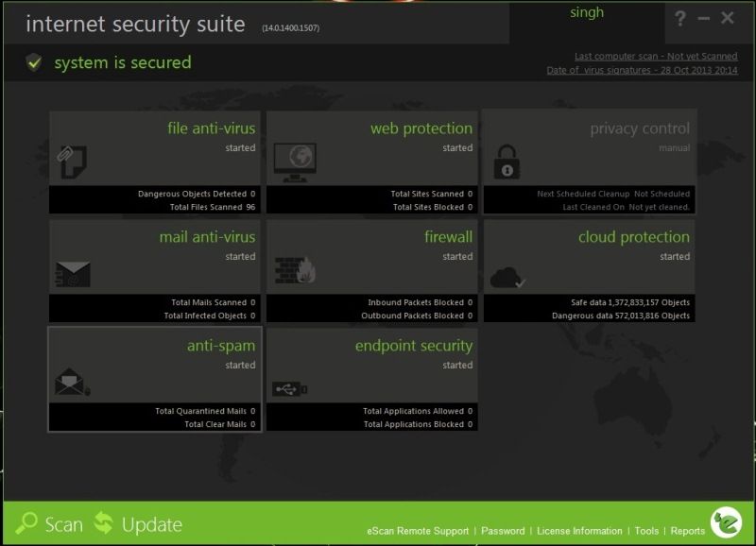Viewport: 756px width, 546px height.
Task: Click Total Mails Scanned 0 stat
Action: [x=214, y=302]
